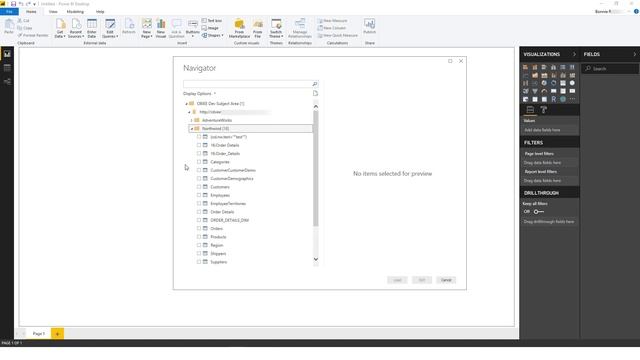Toggle the Keep all filters switch
Viewport: 640px width, 360px height.
pos(539,211)
